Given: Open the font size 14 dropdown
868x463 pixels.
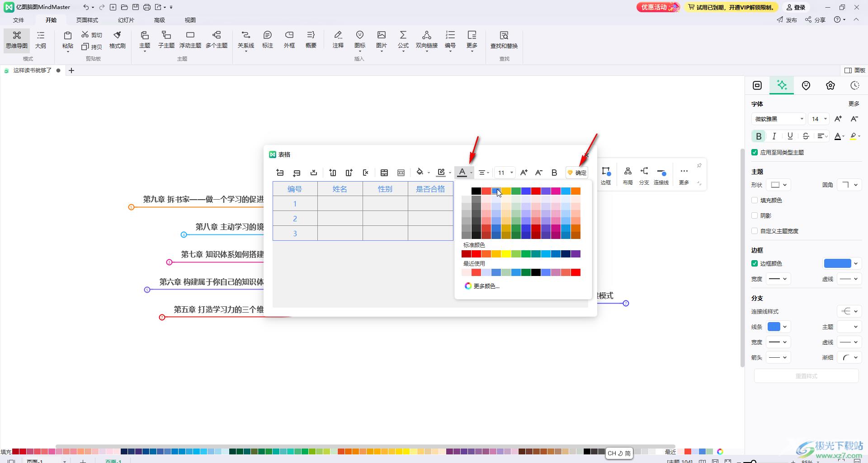Looking at the screenshot, I should pyautogui.click(x=818, y=119).
